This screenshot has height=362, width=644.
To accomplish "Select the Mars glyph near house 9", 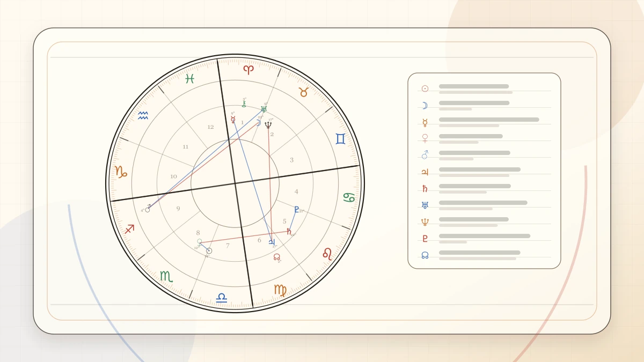I will [x=148, y=208].
